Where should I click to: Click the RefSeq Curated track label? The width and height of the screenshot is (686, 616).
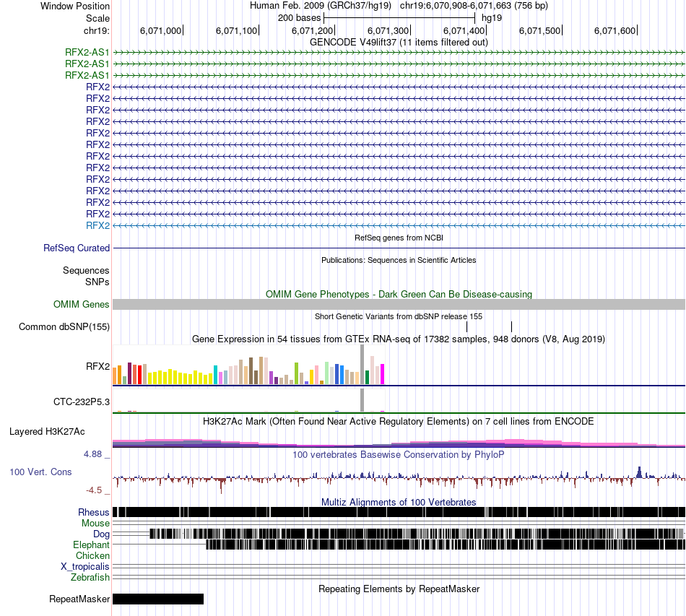point(77,248)
